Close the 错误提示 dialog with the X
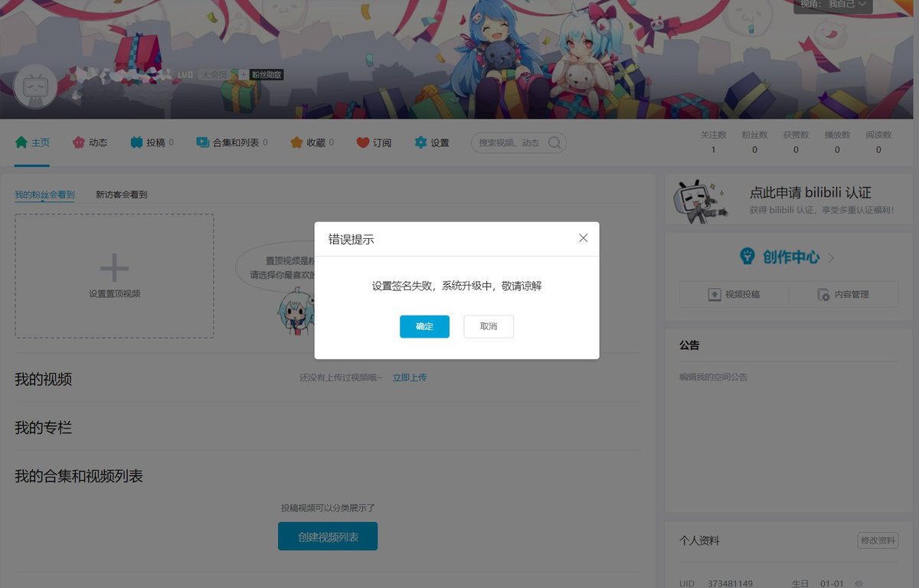Screen dimensions: 919x588 tap(584, 238)
